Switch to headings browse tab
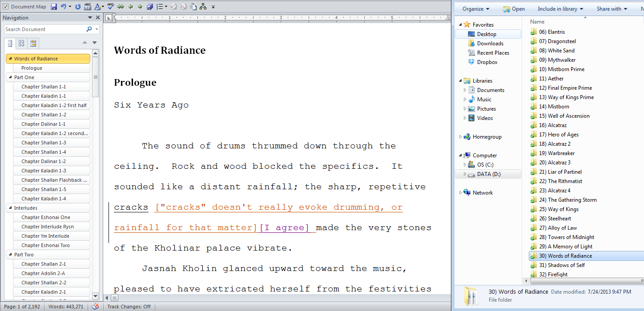The image size is (644, 311). [x=10, y=43]
